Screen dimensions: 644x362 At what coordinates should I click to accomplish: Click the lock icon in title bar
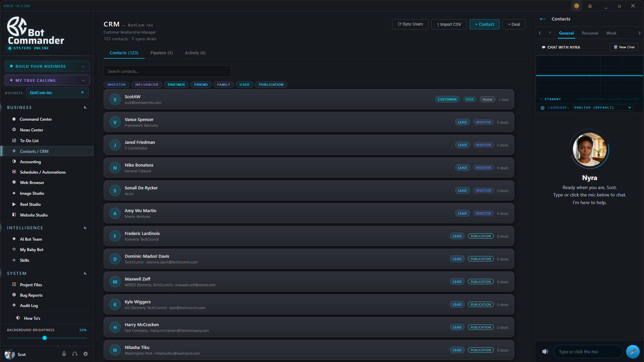tap(590, 6)
